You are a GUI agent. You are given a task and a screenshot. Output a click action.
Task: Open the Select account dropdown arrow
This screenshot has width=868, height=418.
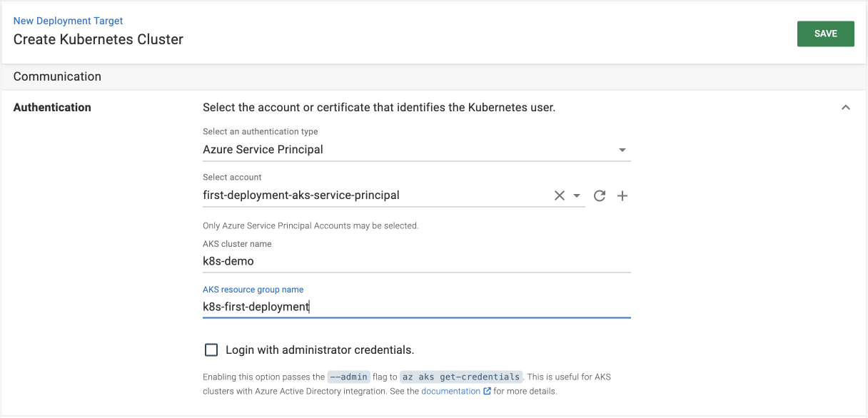(577, 195)
